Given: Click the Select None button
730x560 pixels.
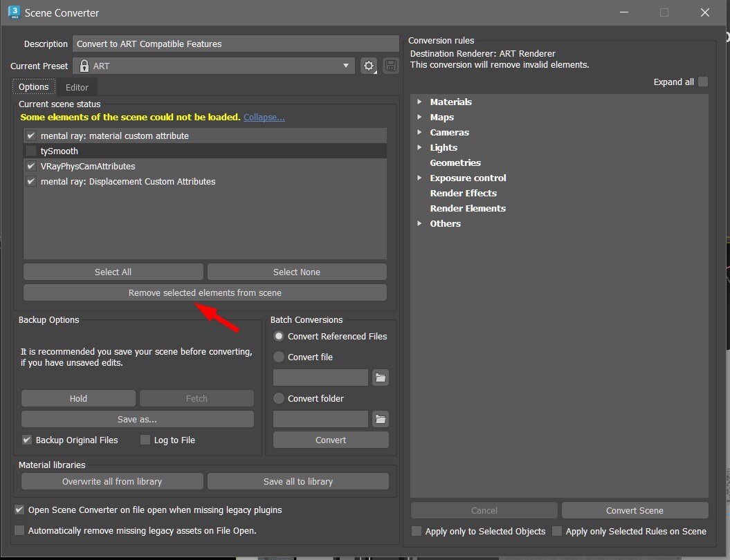Looking at the screenshot, I should pos(297,272).
